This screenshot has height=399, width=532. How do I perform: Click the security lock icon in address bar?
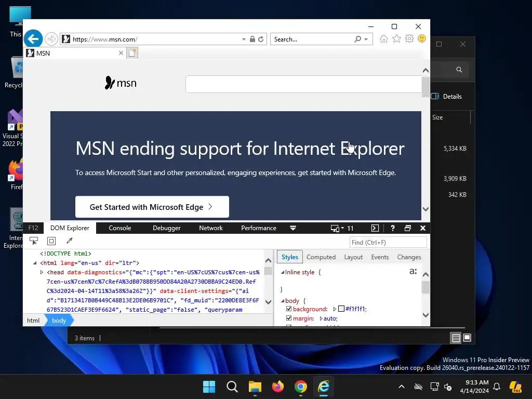[x=252, y=39]
